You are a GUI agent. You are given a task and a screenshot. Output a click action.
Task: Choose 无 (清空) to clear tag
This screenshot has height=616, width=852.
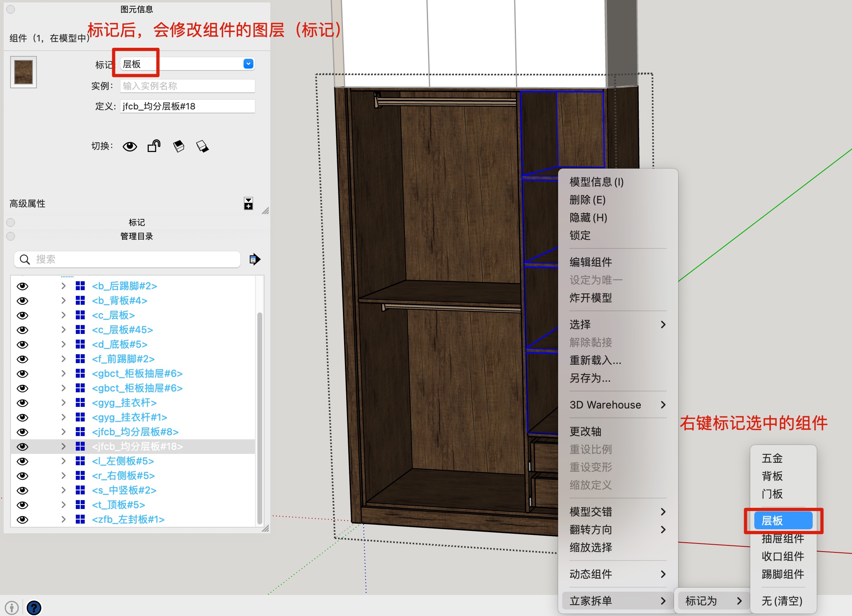coord(783,601)
